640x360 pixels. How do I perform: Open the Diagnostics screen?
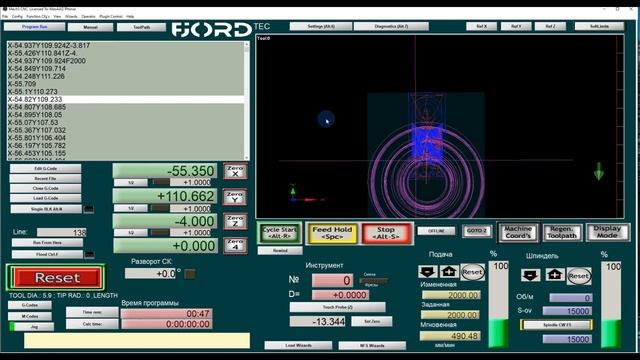tap(391, 27)
